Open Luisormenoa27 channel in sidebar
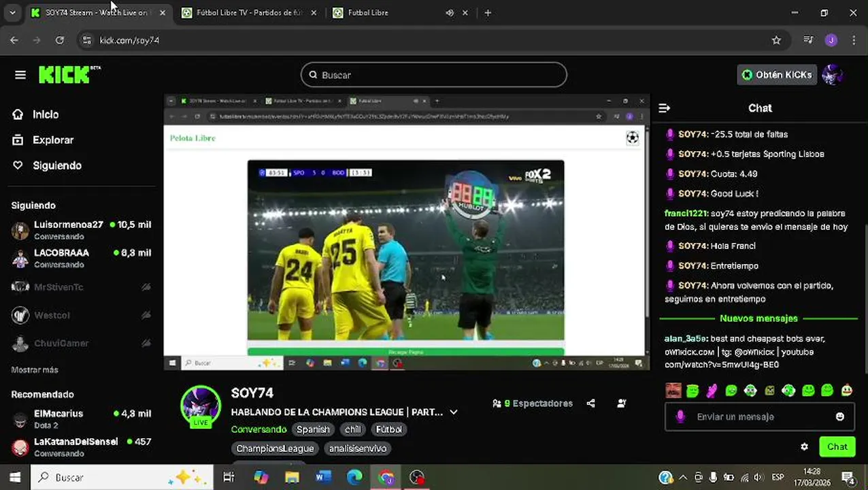Image resolution: width=868 pixels, height=490 pixels. [82, 230]
